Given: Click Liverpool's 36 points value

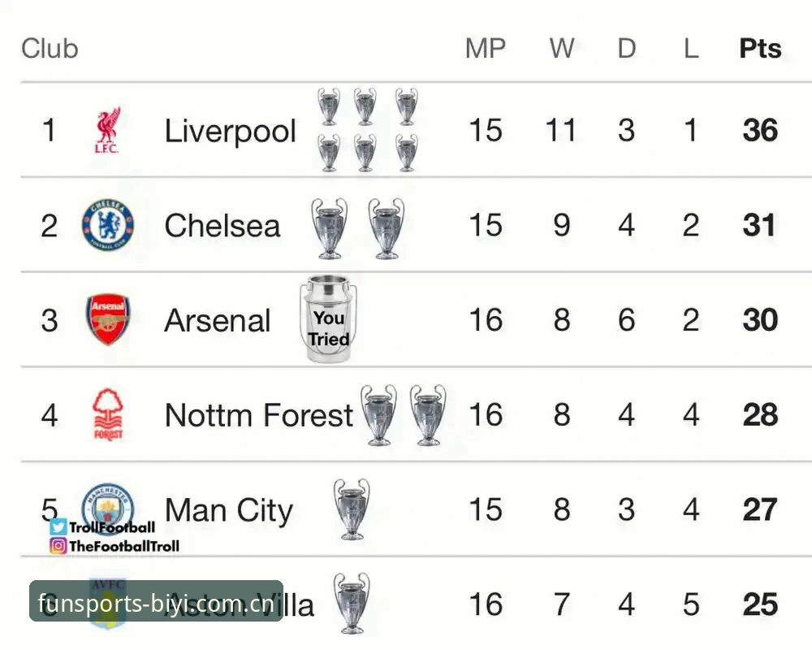Looking at the screenshot, I should (x=760, y=130).
